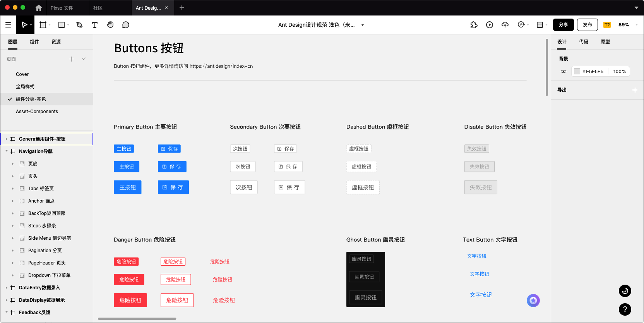Select the Asset-Components page
Viewport: 644px width, 323px height.
(x=37, y=112)
